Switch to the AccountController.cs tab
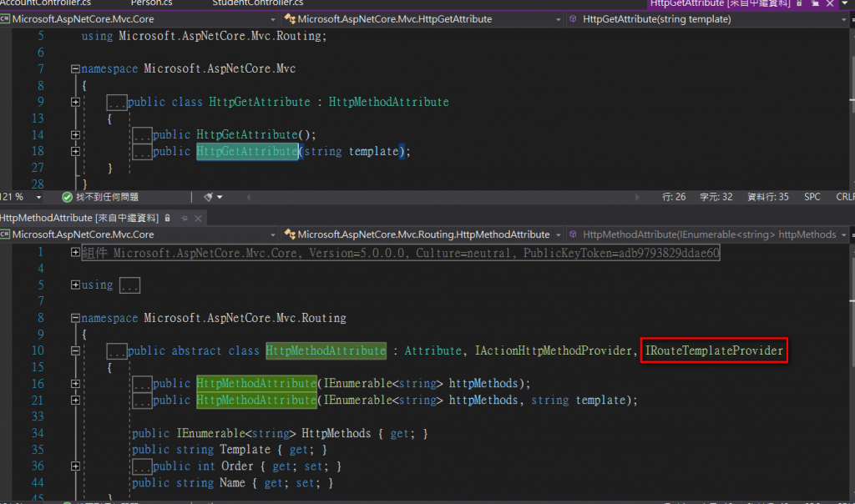 coord(45,3)
